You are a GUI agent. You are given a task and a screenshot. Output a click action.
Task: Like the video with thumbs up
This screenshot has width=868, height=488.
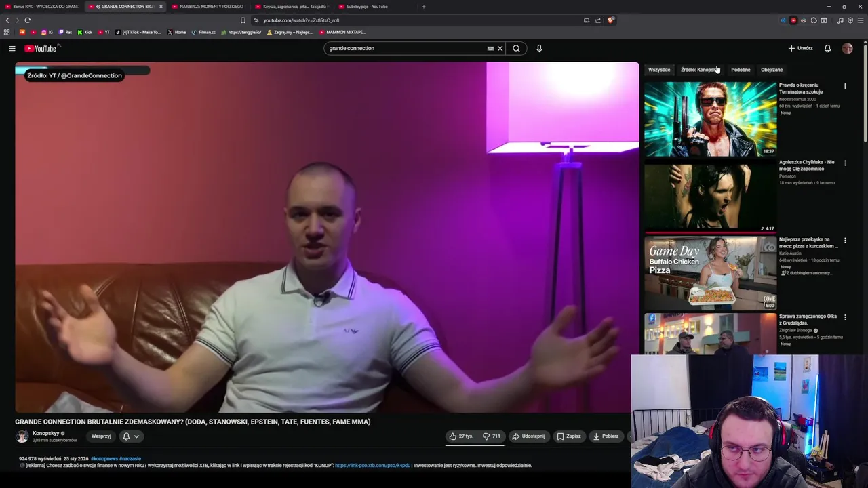(460, 436)
